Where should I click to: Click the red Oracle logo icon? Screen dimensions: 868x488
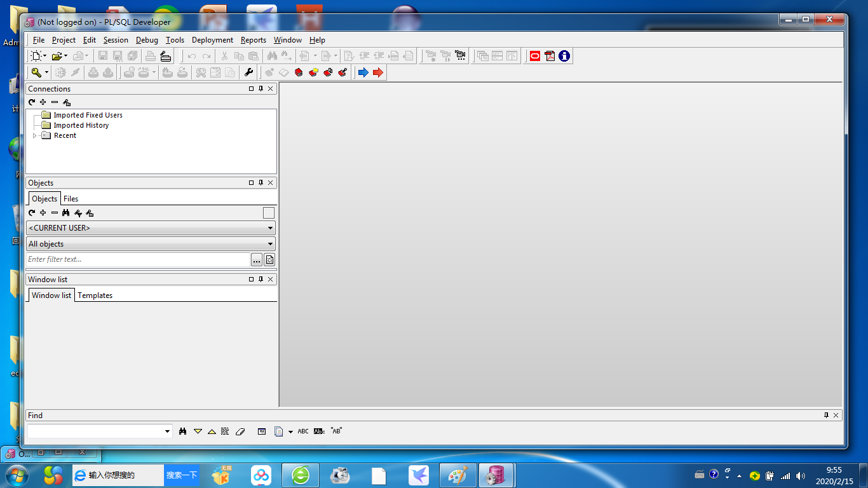535,56
